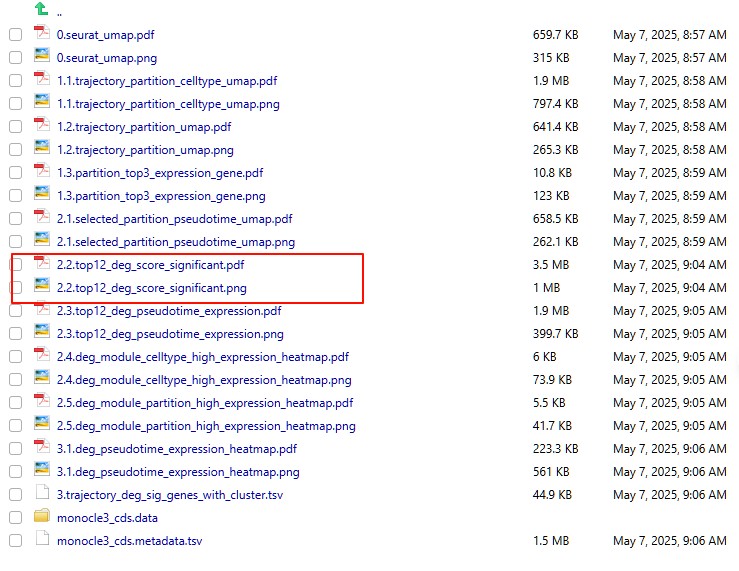Tick checkbox for 1.3.partition_top3_expression_gene.png

(x=16, y=196)
